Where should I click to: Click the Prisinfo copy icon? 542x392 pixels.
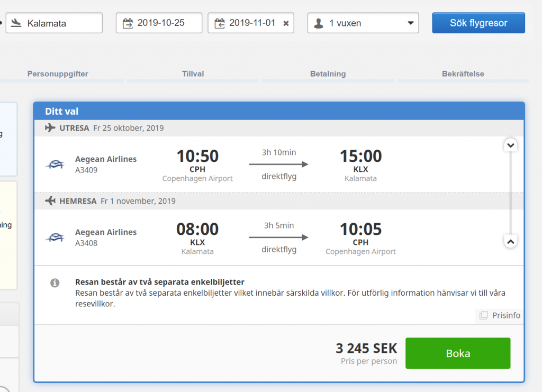(484, 315)
